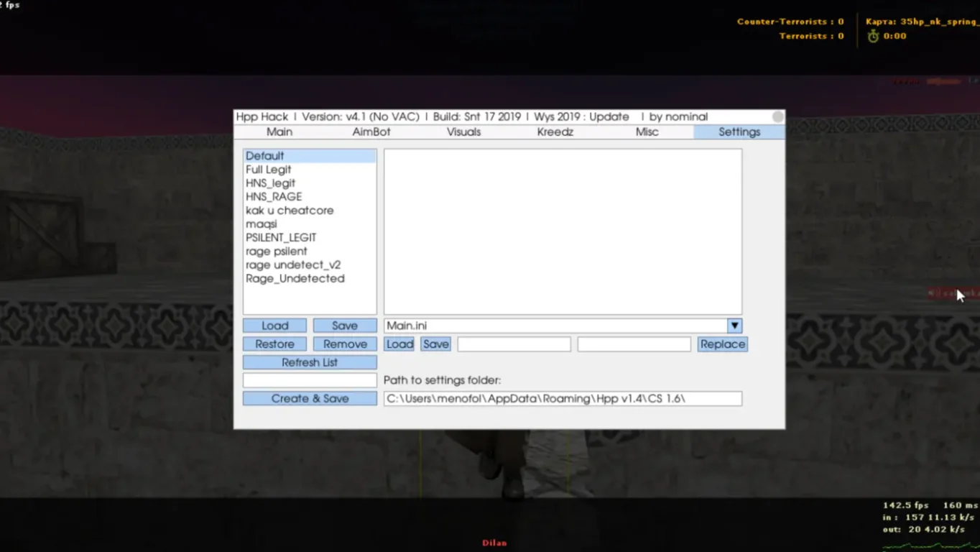
Task: Go to the Kreedz tab
Action: coord(555,132)
